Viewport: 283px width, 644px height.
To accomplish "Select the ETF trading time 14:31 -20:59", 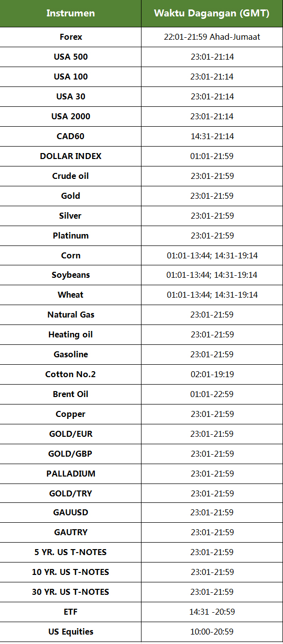I will 212,612.
